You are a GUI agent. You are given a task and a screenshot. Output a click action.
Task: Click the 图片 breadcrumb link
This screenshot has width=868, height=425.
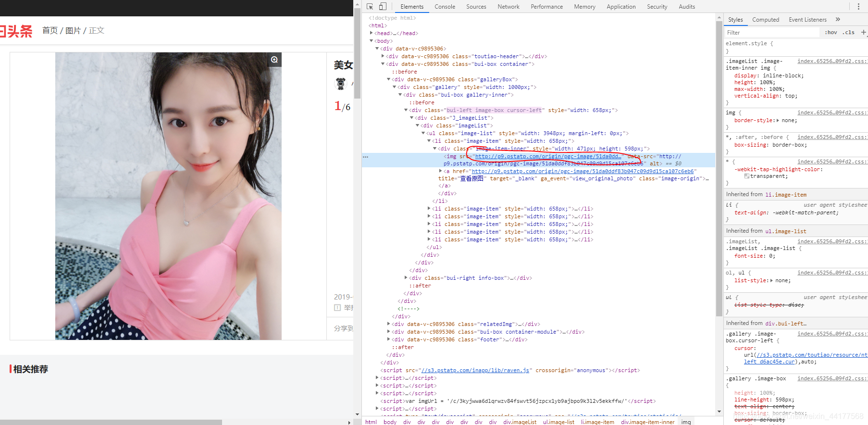73,30
